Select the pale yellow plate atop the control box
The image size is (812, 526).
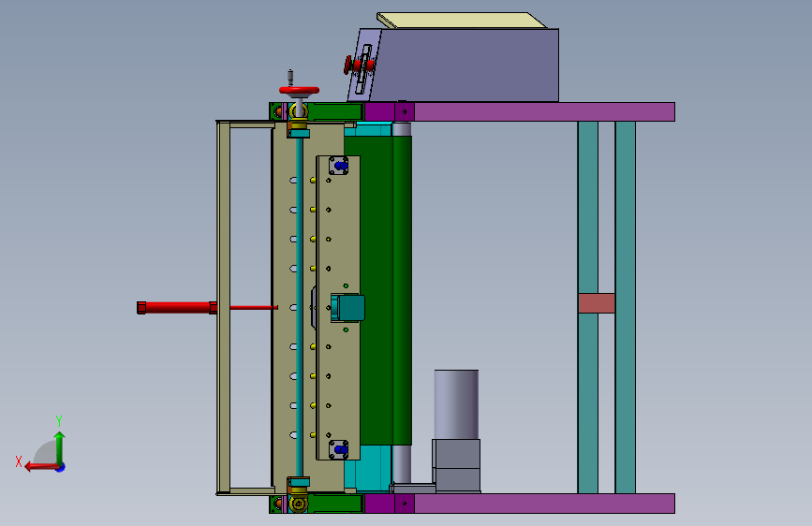pyautogui.click(x=461, y=21)
